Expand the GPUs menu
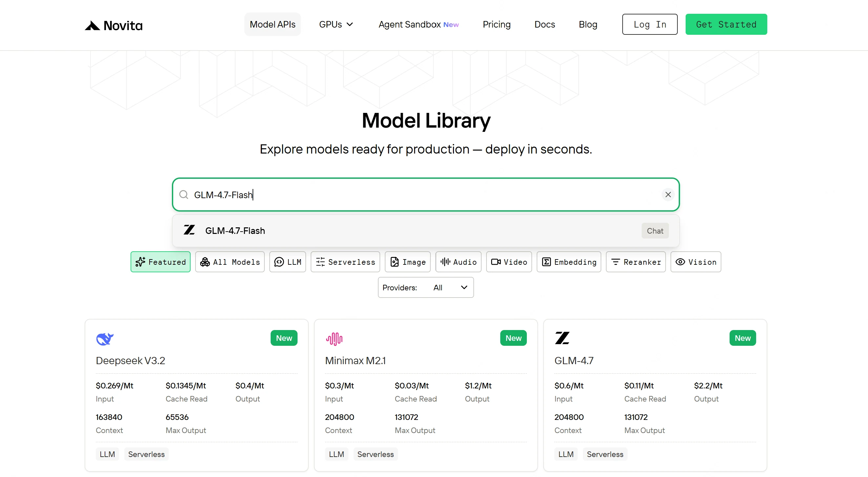Image resolution: width=868 pixels, height=477 pixels. pyautogui.click(x=336, y=24)
